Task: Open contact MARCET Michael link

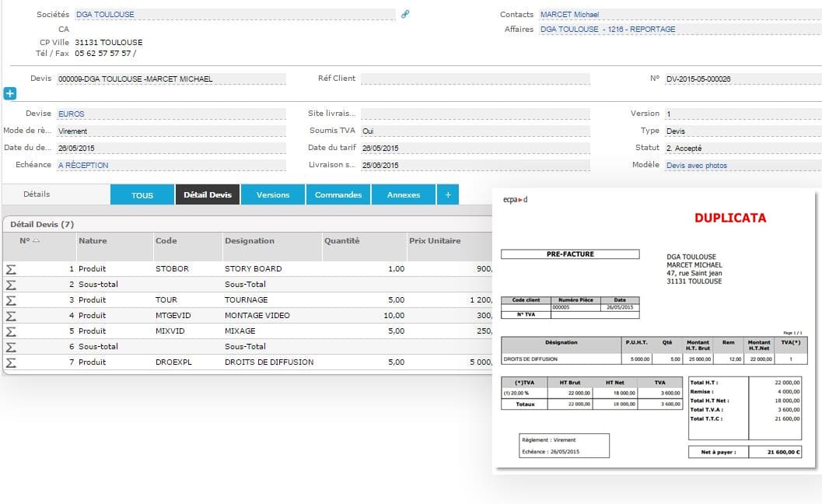Action: 570,14
